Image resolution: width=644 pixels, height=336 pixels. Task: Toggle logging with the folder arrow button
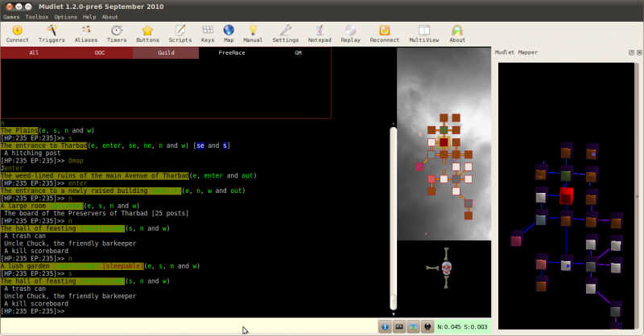(x=413, y=326)
